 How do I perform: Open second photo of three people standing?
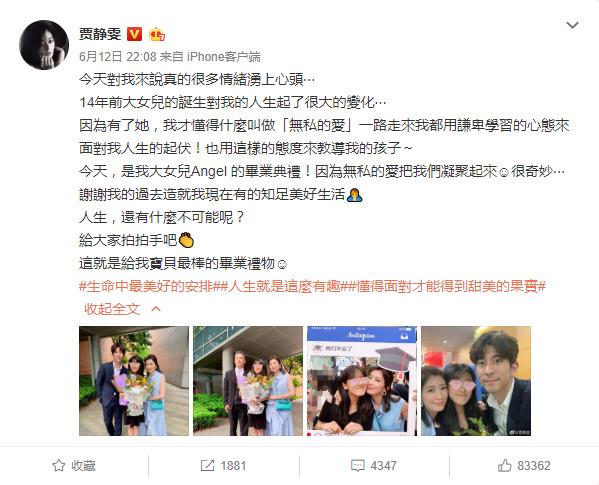click(248, 381)
